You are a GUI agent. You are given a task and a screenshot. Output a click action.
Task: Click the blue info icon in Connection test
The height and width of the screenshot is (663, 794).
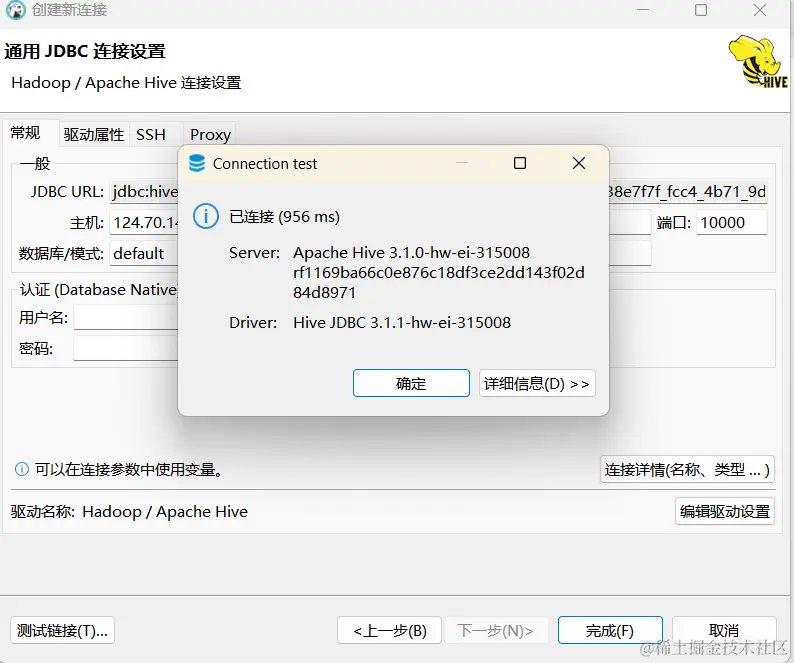(x=206, y=217)
